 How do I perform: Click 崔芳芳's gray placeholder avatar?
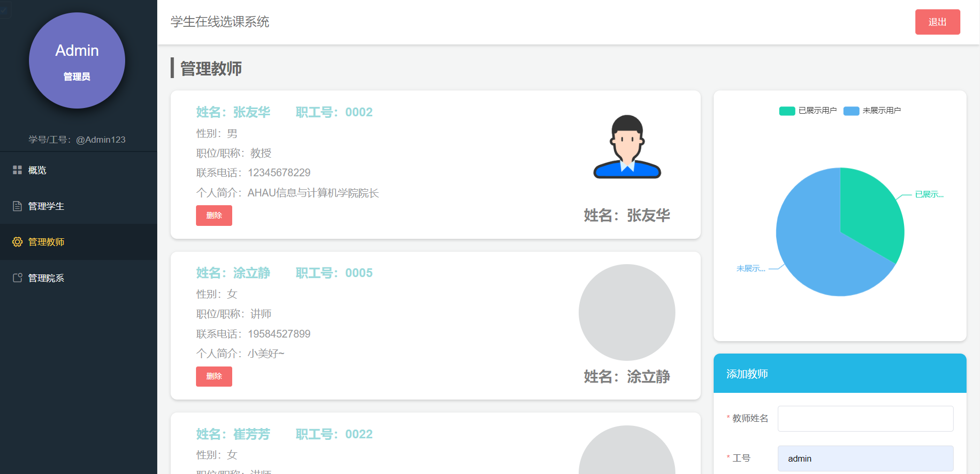627,450
